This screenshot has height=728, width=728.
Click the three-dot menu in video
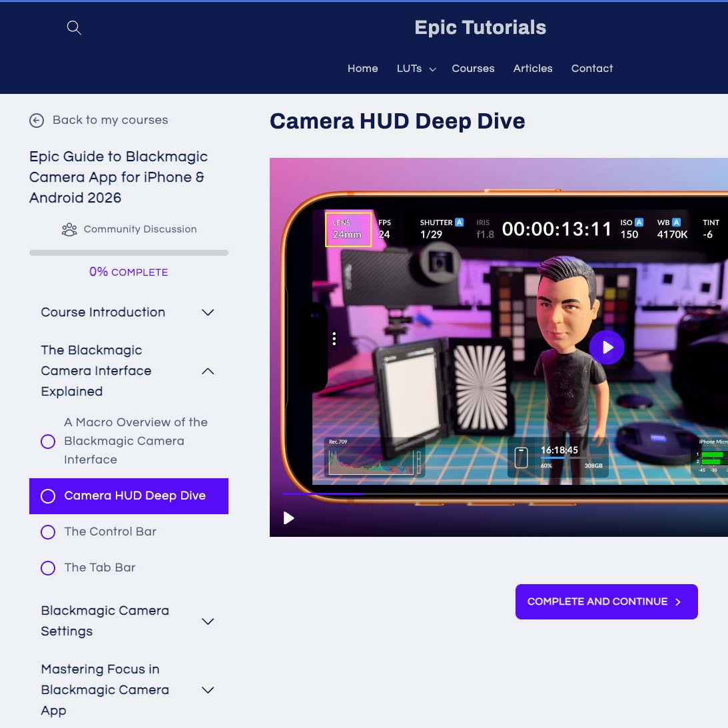(x=334, y=339)
